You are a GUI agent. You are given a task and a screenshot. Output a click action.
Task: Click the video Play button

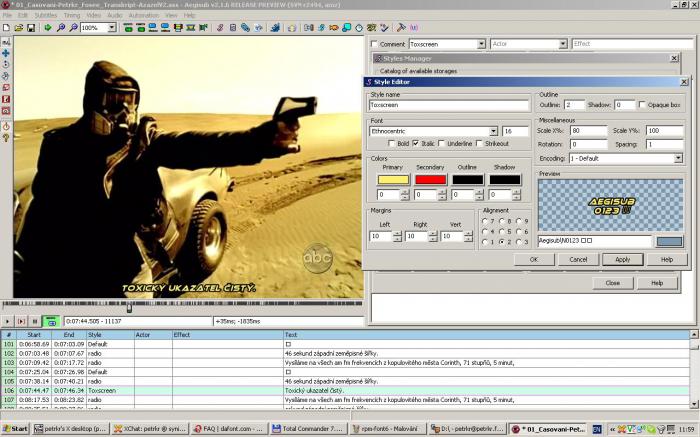click(x=7, y=321)
